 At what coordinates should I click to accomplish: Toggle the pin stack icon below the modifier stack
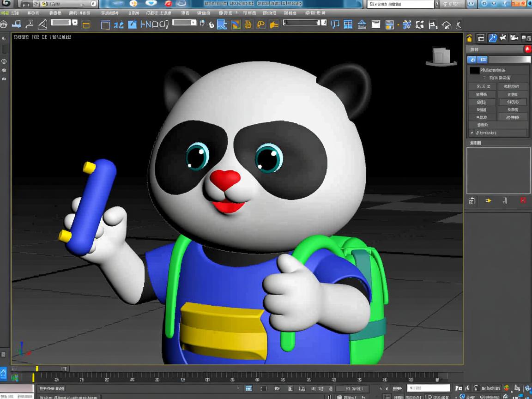[471, 200]
